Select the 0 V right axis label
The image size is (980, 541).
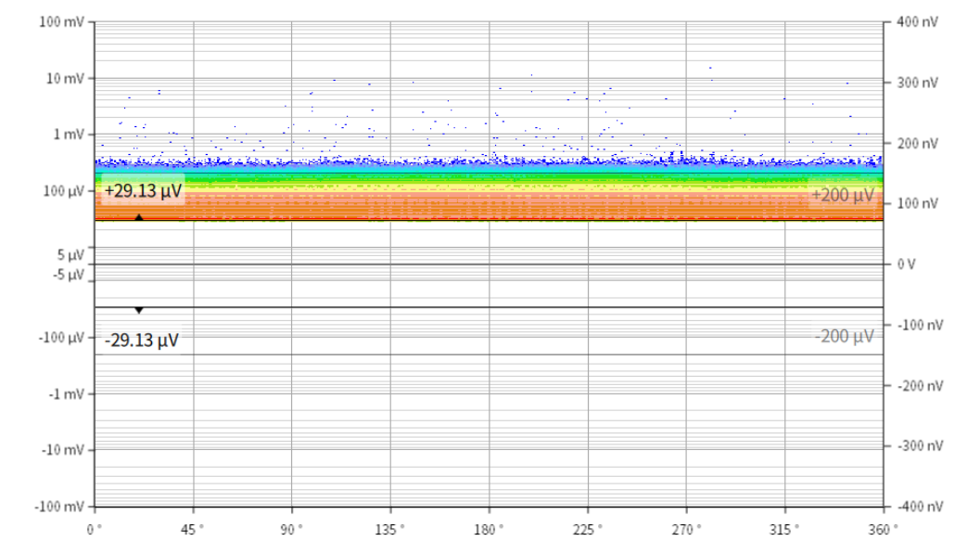pos(908,264)
